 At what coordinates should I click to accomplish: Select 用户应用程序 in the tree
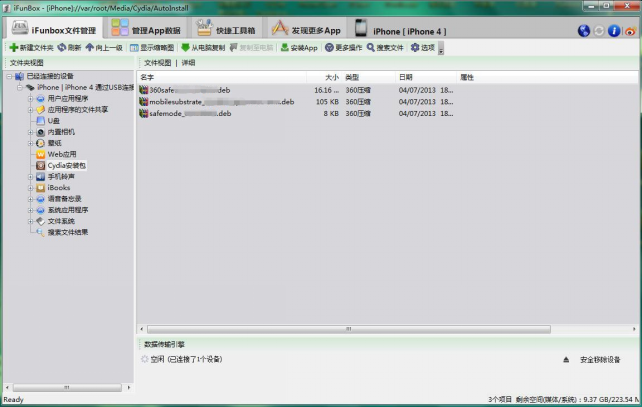pos(68,98)
